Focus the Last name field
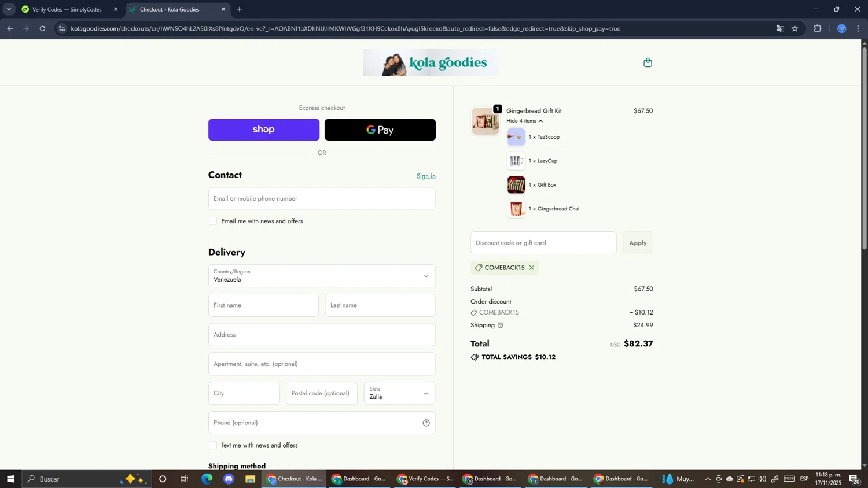Screen dimensions: 868x488 pos(380,305)
